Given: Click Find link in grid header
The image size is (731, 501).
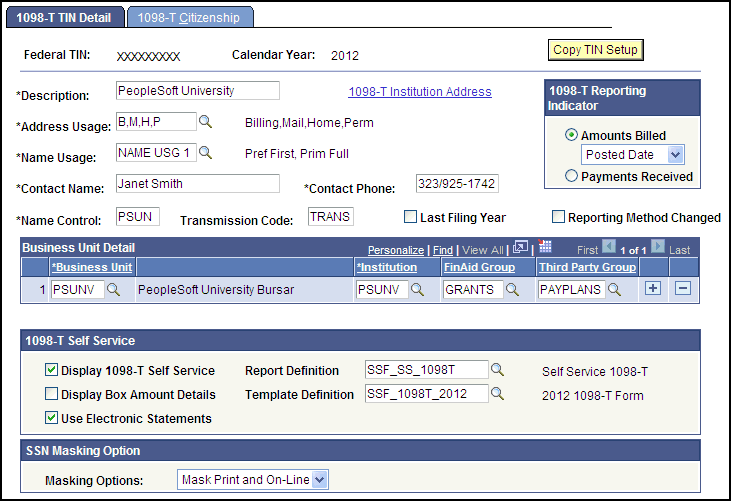Looking at the screenshot, I should click(442, 250).
